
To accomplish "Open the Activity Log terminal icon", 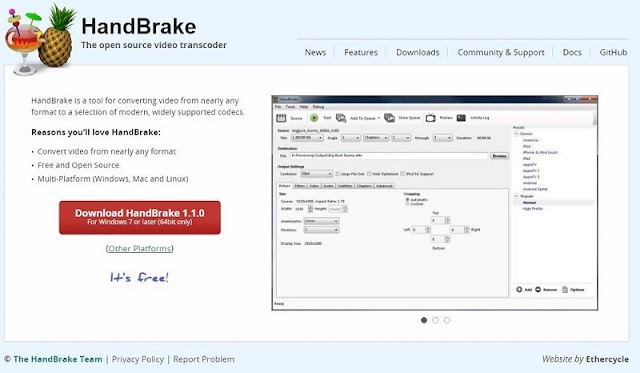I will (x=461, y=118).
